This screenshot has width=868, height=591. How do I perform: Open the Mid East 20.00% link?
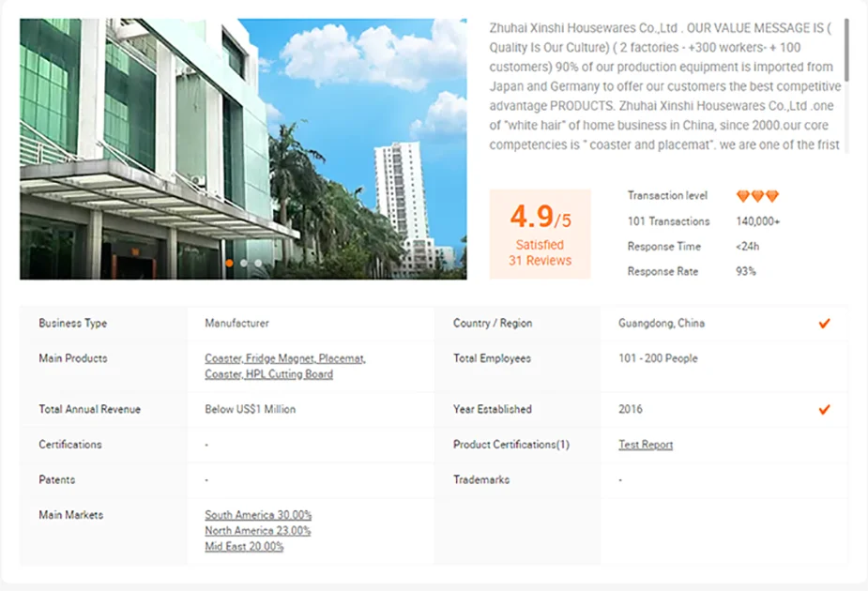coord(244,547)
